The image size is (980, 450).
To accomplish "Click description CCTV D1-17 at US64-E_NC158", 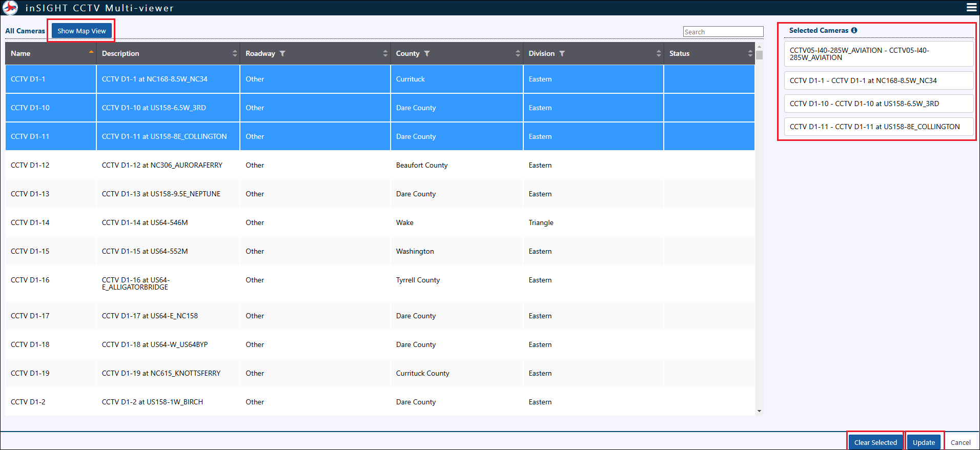I will [150, 316].
